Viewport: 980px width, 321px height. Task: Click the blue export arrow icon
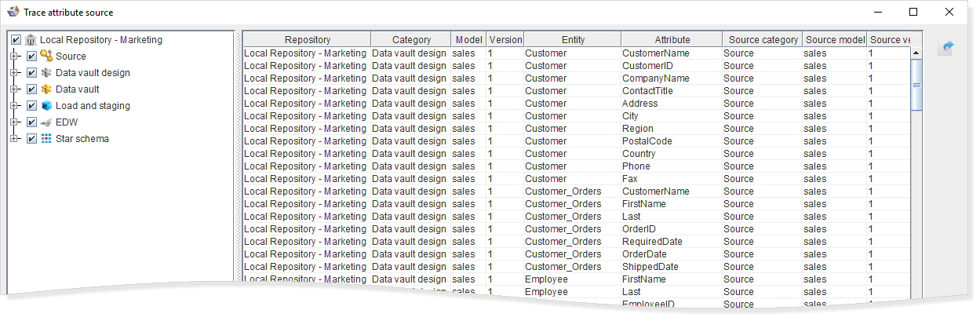coord(947,48)
